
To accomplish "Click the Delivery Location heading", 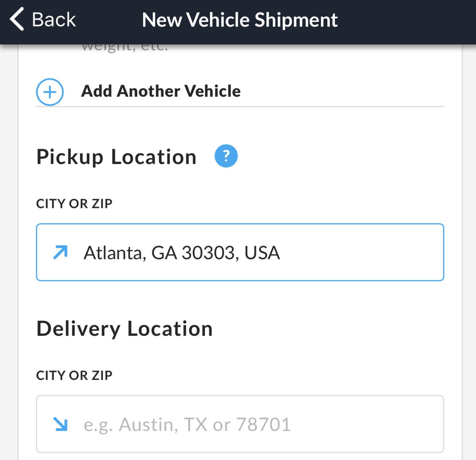I will pyautogui.click(x=125, y=329).
